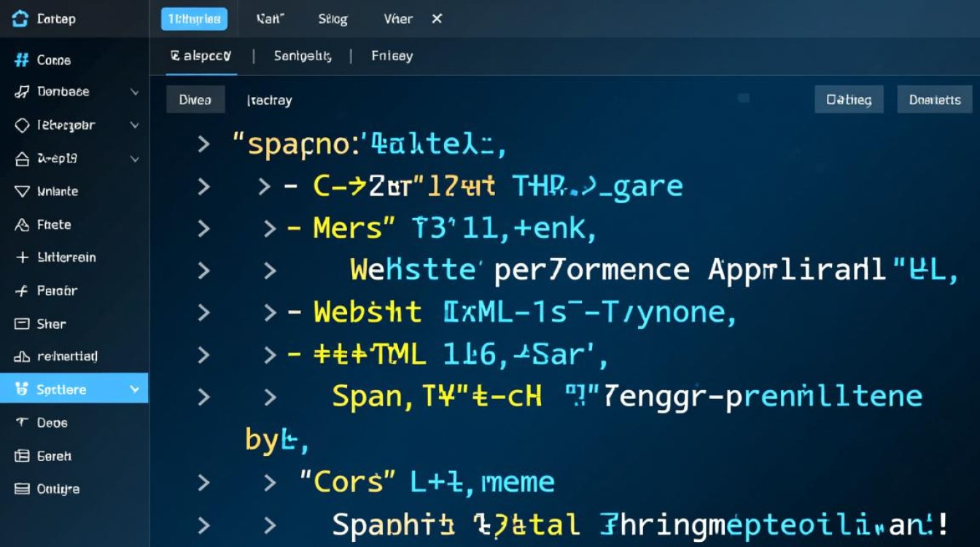Click the downward triangle icon in the sidebar
Viewport: 980px width, 547px height.
(21, 192)
